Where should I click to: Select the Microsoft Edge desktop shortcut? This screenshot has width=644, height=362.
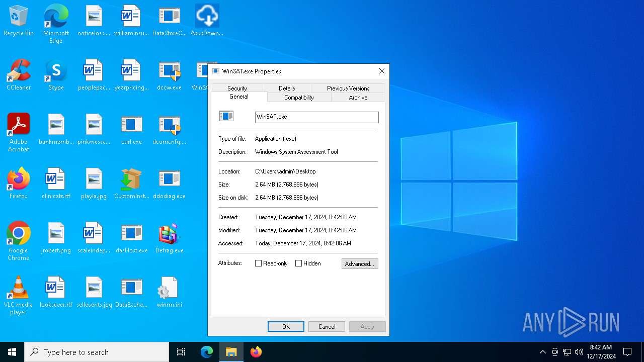pyautogui.click(x=56, y=24)
